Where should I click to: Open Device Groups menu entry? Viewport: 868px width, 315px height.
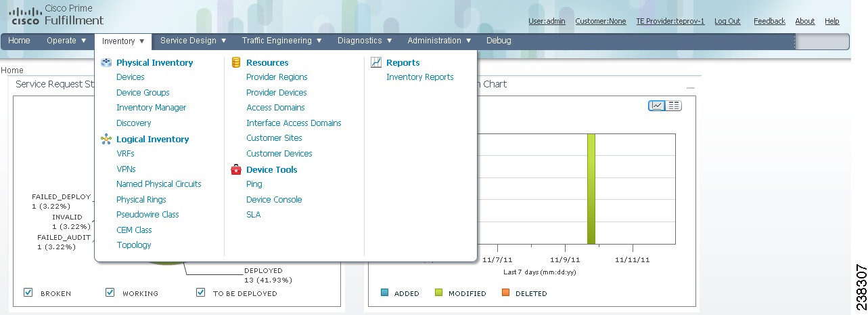coord(143,93)
